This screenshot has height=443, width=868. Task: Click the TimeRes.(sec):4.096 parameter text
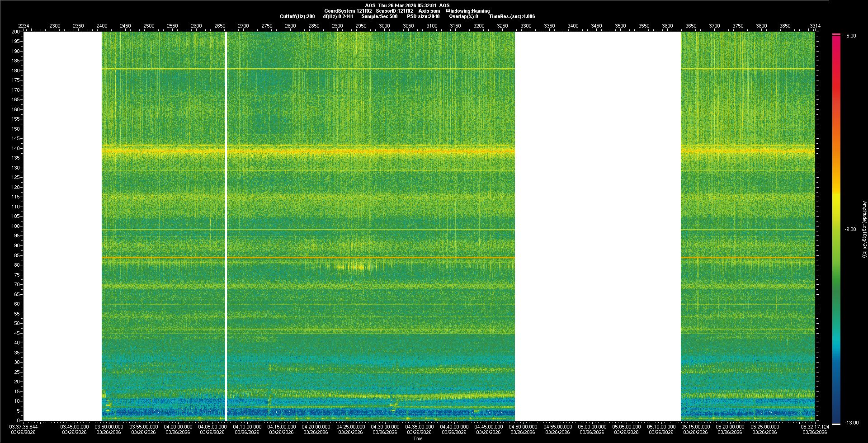512,16
